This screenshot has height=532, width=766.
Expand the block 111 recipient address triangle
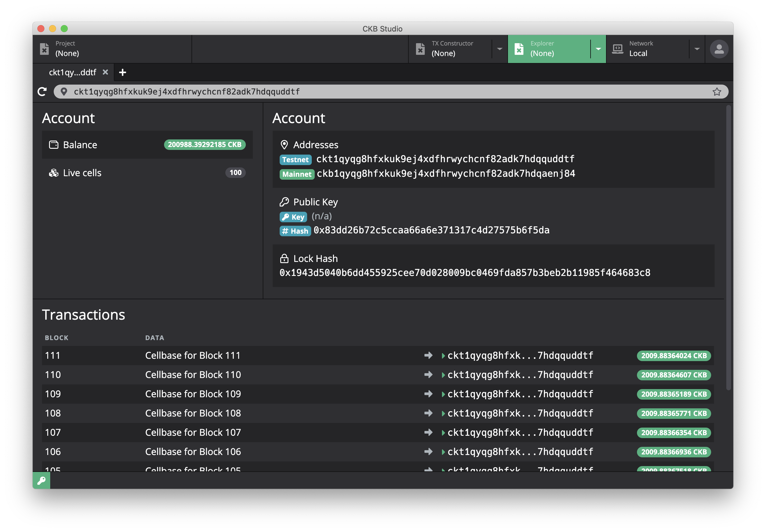pyautogui.click(x=443, y=356)
